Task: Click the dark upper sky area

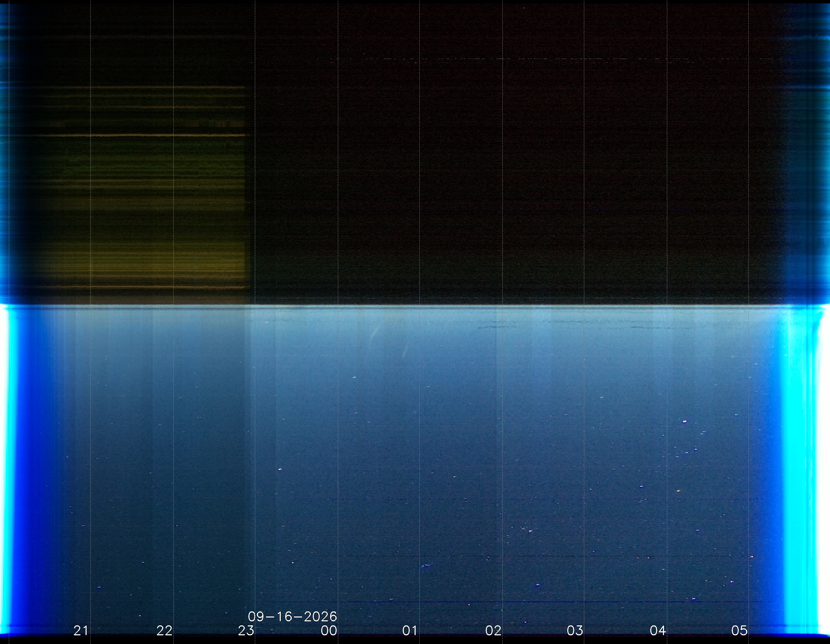Action: [517, 152]
